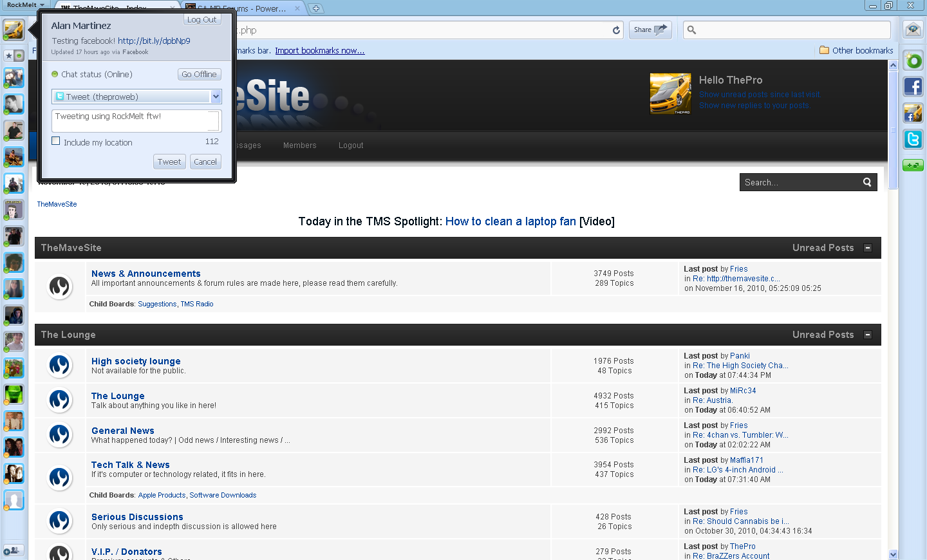Close the SA-MP Forums tab
The width and height of the screenshot is (927, 560).
(297, 8)
